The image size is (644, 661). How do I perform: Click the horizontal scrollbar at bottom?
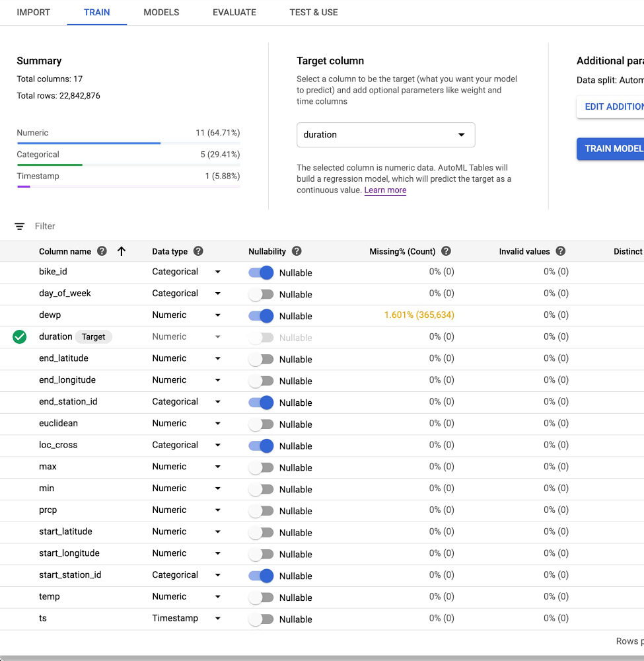(322, 658)
